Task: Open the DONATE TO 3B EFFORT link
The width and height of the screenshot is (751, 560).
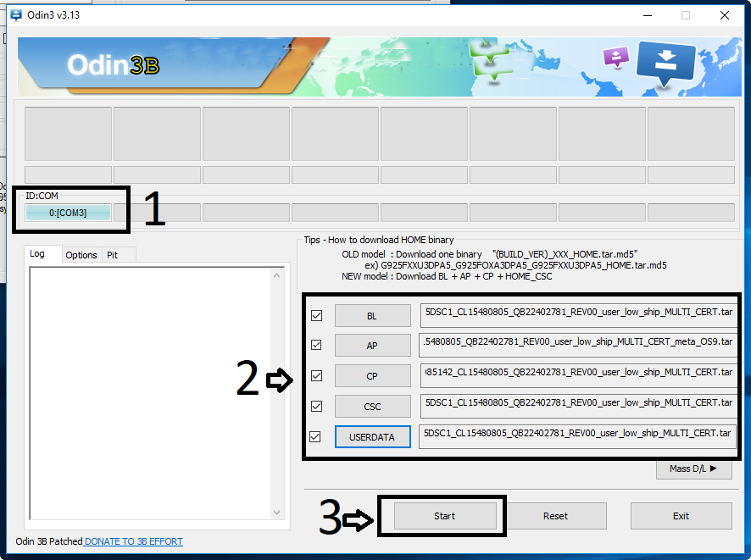Action: point(134,541)
